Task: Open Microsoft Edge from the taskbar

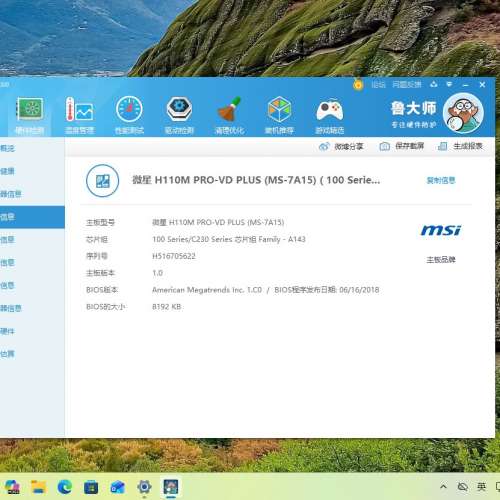Action: click(65, 487)
